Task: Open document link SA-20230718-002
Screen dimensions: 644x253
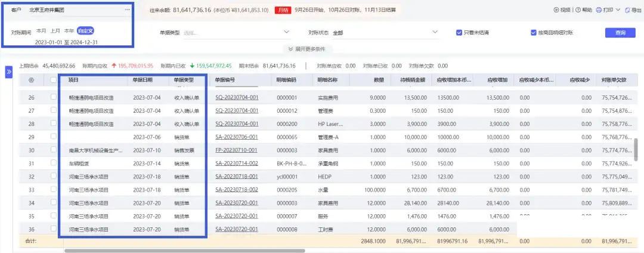Action: click(237, 190)
